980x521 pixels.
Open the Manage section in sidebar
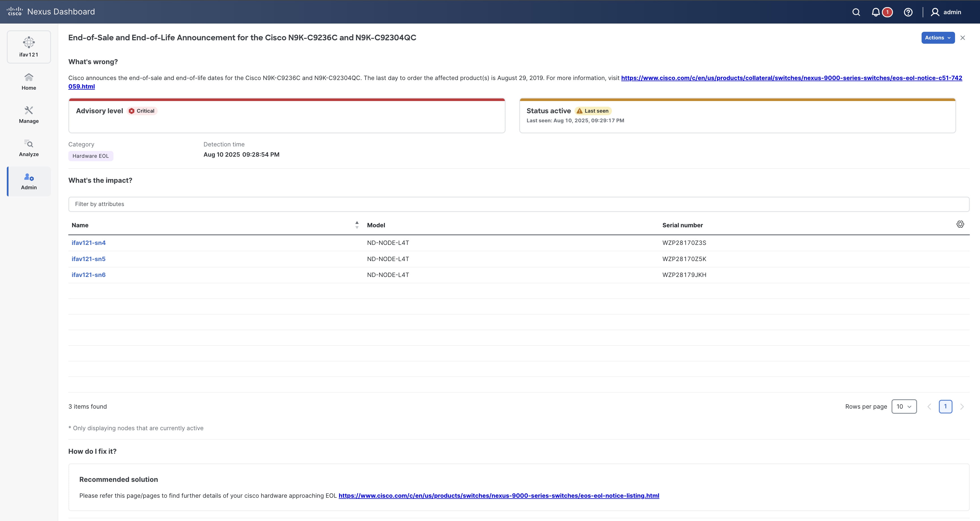29,115
